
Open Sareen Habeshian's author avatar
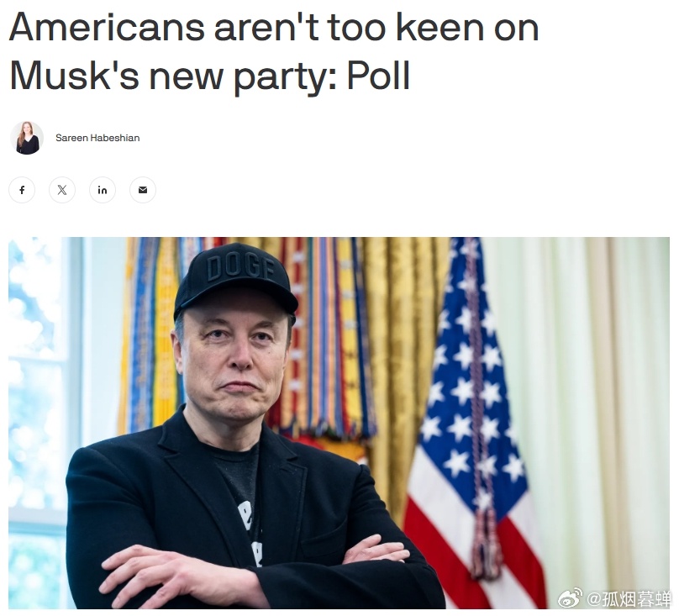(27, 138)
